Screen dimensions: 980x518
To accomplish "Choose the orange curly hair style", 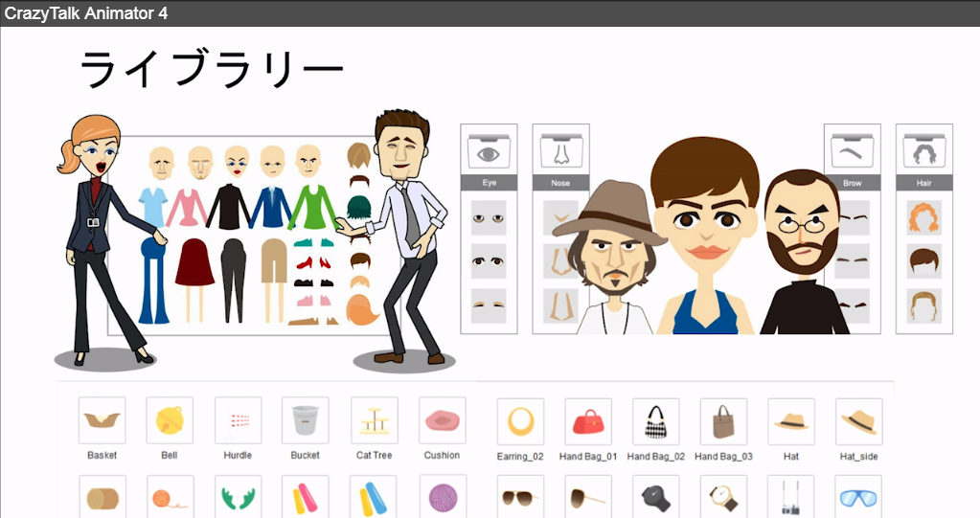I will 923,218.
